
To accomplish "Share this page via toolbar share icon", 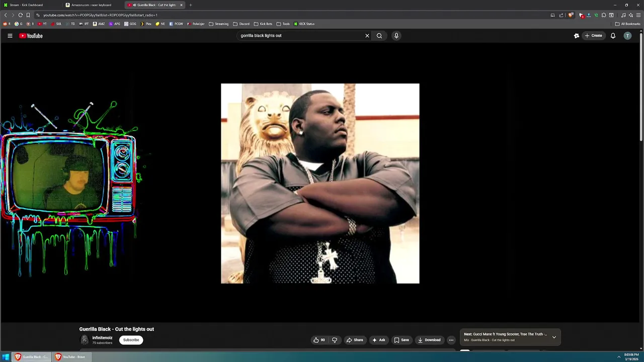I will pyautogui.click(x=561, y=15).
